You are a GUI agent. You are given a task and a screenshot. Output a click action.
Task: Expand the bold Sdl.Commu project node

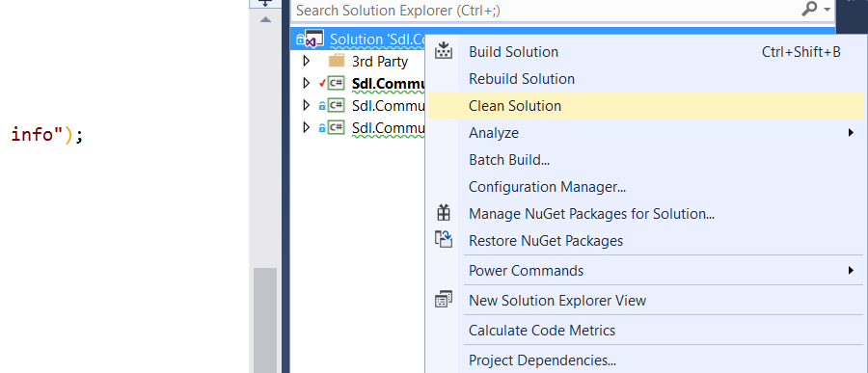click(x=306, y=84)
